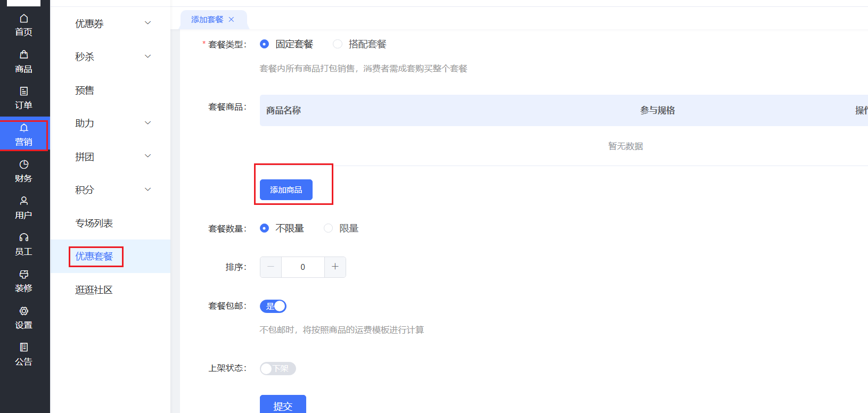Open the 员工 staff headset icon

click(24, 237)
